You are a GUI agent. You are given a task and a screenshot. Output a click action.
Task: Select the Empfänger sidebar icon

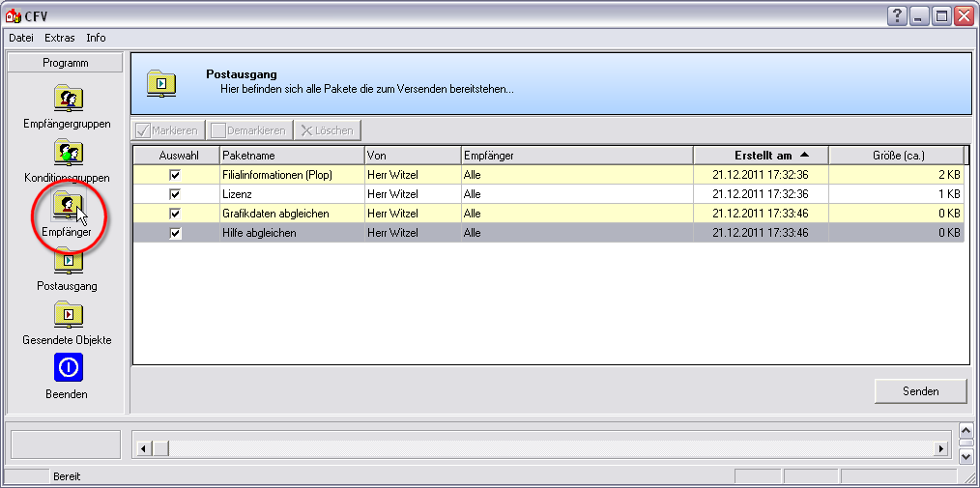pyautogui.click(x=67, y=206)
